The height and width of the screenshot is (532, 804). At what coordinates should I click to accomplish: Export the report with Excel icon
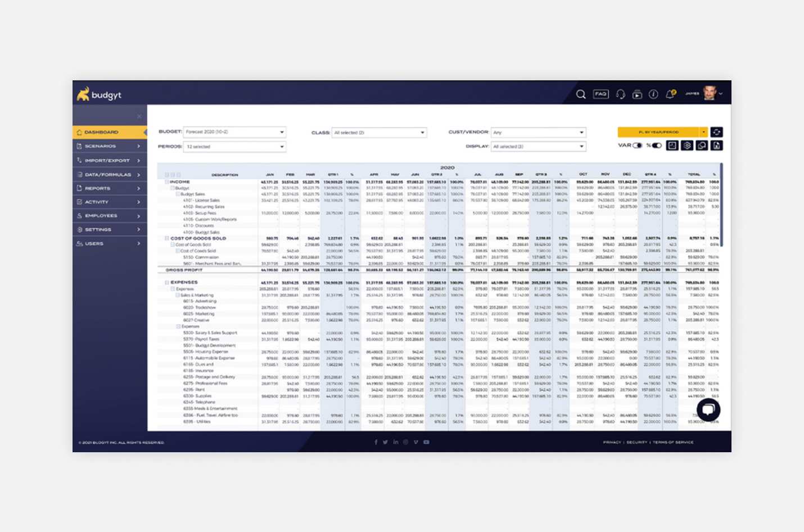(716, 146)
